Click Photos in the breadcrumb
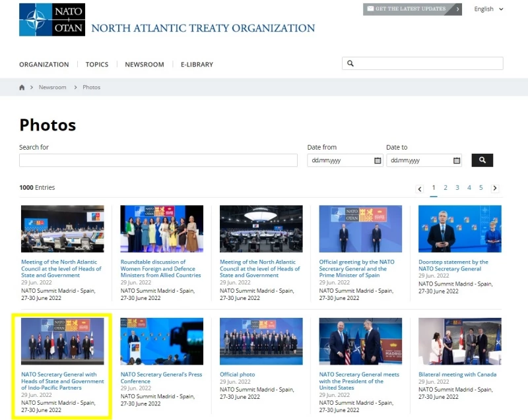528x420 pixels. click(92, 87)
